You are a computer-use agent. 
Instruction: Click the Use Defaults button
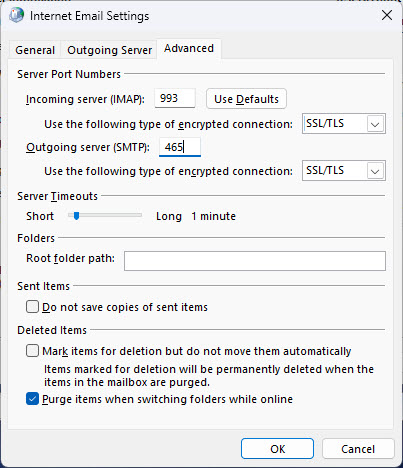(246, 99)
